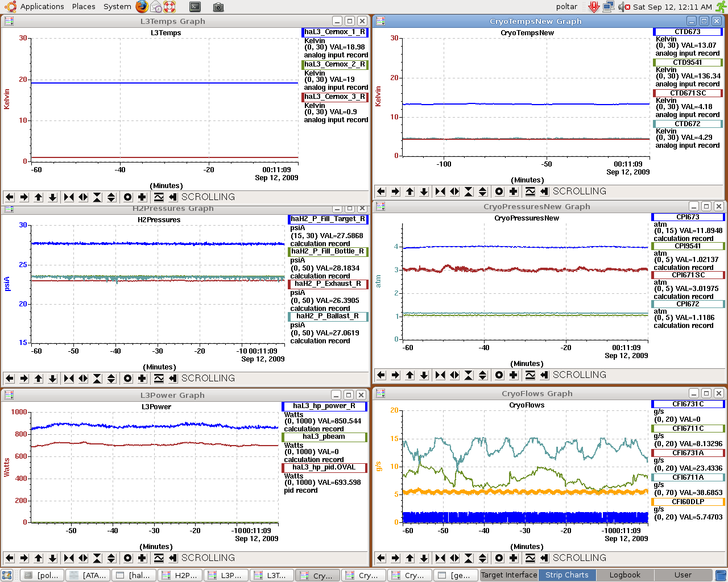Click pan up arrow in L3Temps graph
Image resolution: width=728 pixels, height=582 pixels.
click(x=38, y=197)
